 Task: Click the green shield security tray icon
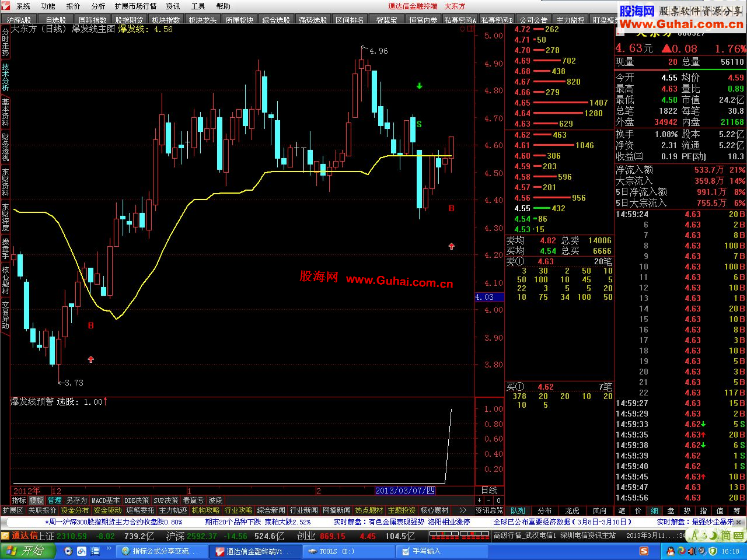click(713, 551)
